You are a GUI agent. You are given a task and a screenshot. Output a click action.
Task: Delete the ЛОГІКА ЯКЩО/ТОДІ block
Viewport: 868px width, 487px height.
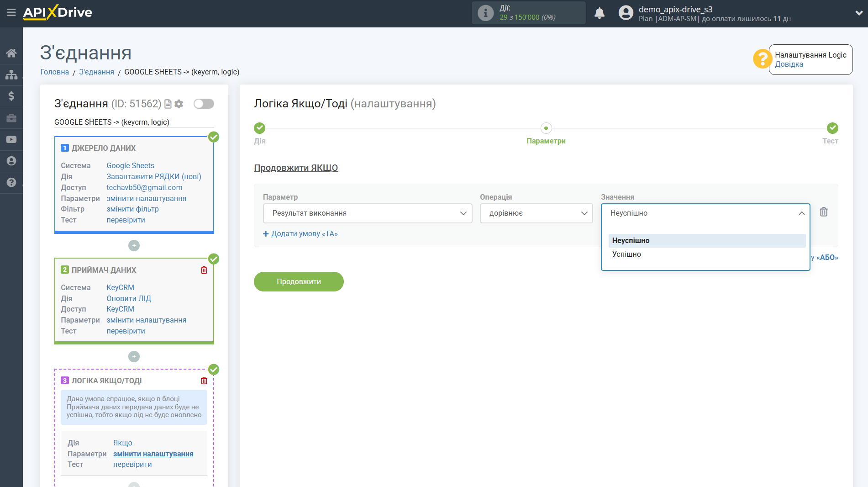(x=204, y=381)
